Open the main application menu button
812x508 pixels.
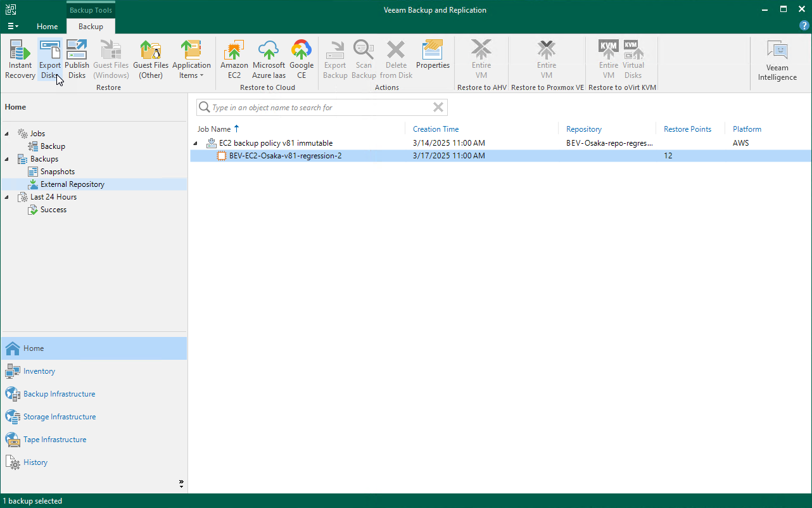click(13, 27)
